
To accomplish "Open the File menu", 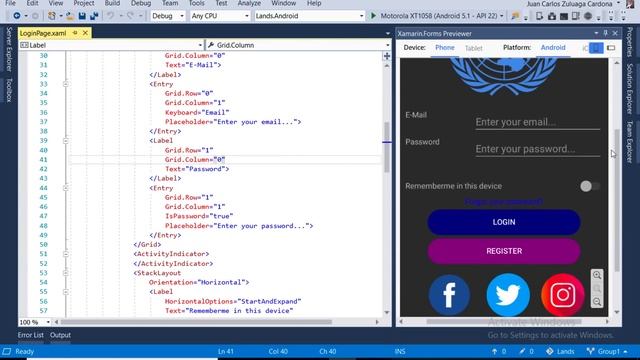I will 11,3.
